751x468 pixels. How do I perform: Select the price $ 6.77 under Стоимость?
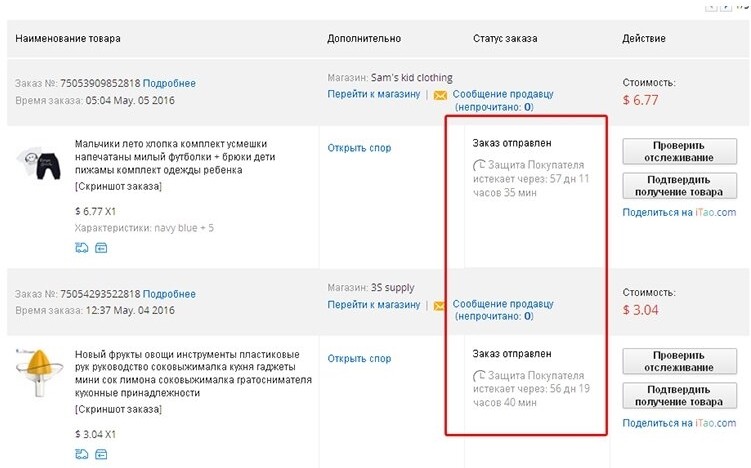click(x=640, y=101)
